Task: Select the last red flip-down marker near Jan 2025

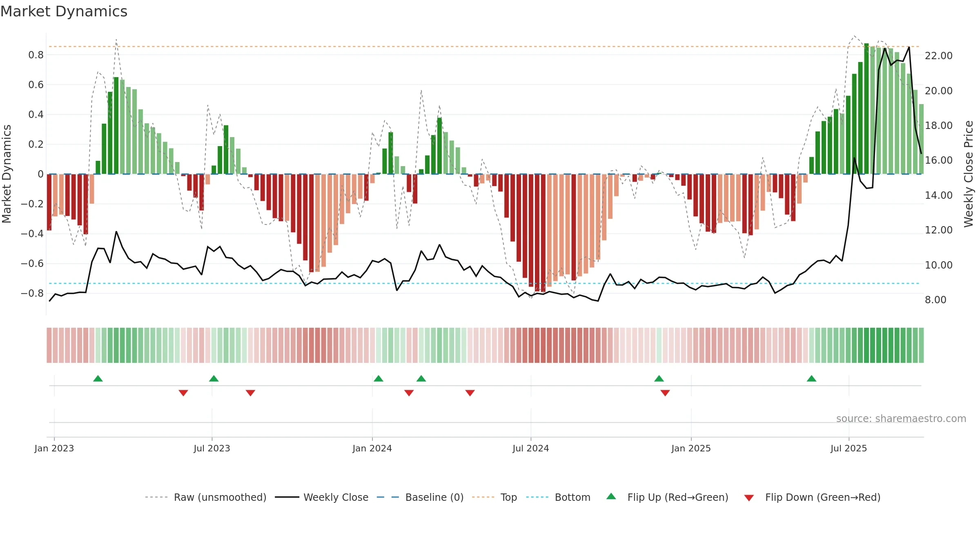Action: click(665, 393)
